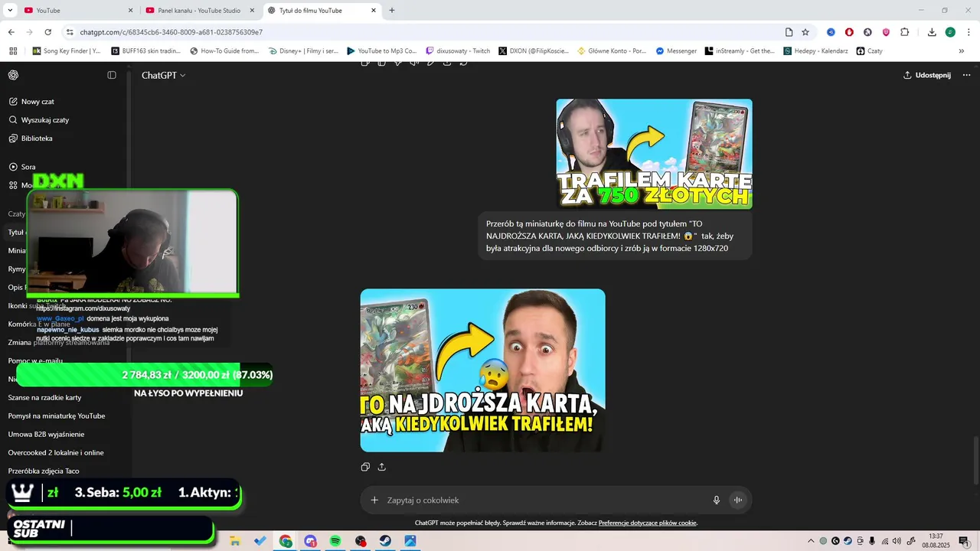The height and width of the screenshot is (551, 980).
Task: Open the Messenger bookmark
Action: 676,51
